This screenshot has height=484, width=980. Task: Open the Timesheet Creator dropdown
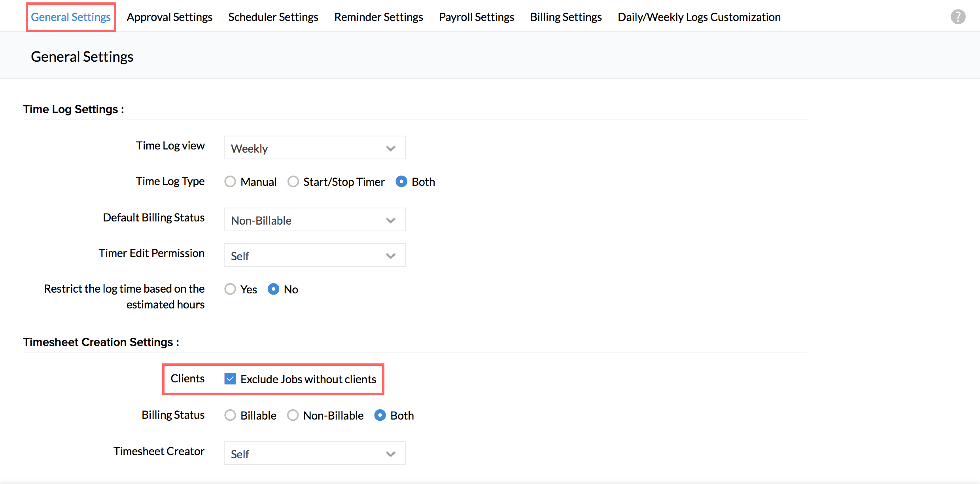pyautogui.click(x=314, y=454)
